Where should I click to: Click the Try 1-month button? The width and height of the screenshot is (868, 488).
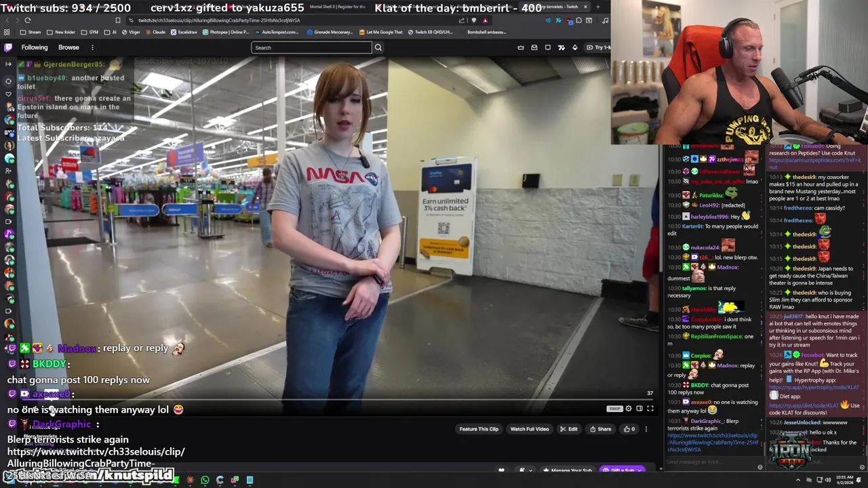pos(598,47)
